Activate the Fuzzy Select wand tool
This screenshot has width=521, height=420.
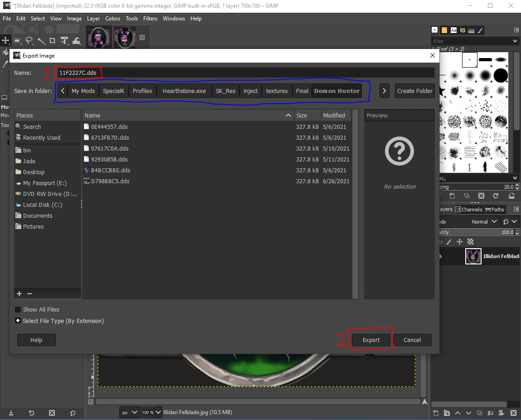point(41,40)
